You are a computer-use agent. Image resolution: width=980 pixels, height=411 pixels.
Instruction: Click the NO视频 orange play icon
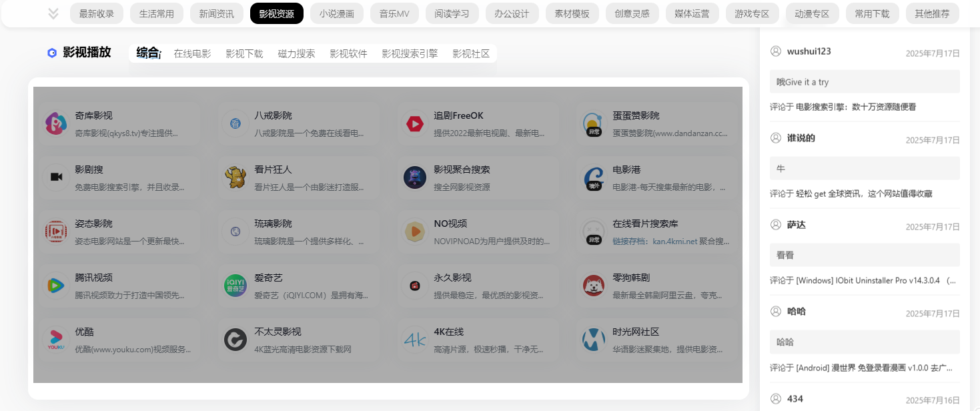point(415,232)
